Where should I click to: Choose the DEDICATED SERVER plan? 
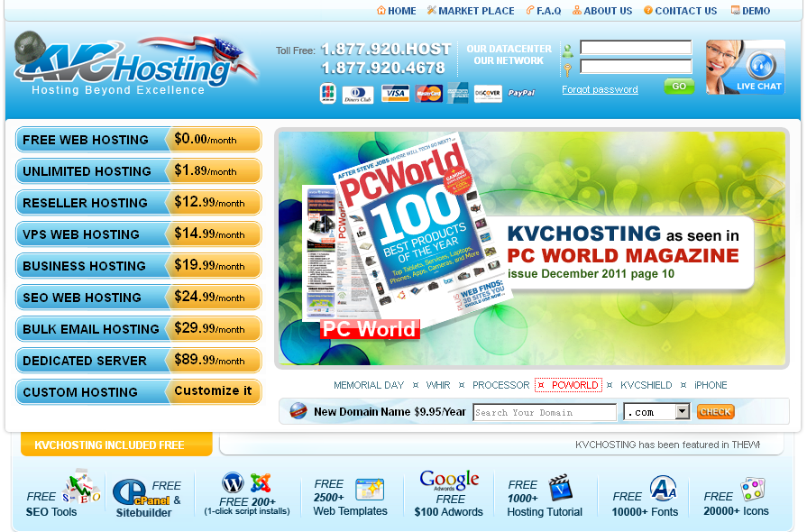[x=139, y=361]
